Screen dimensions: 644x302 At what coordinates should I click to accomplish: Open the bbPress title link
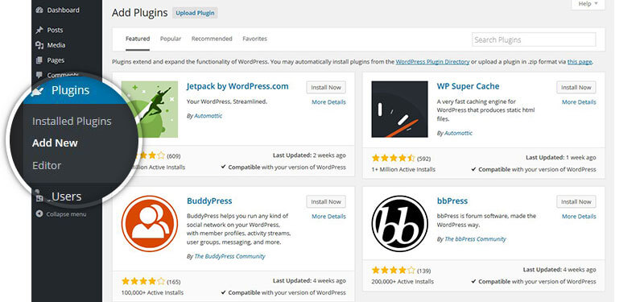click(x=452, y=201)
